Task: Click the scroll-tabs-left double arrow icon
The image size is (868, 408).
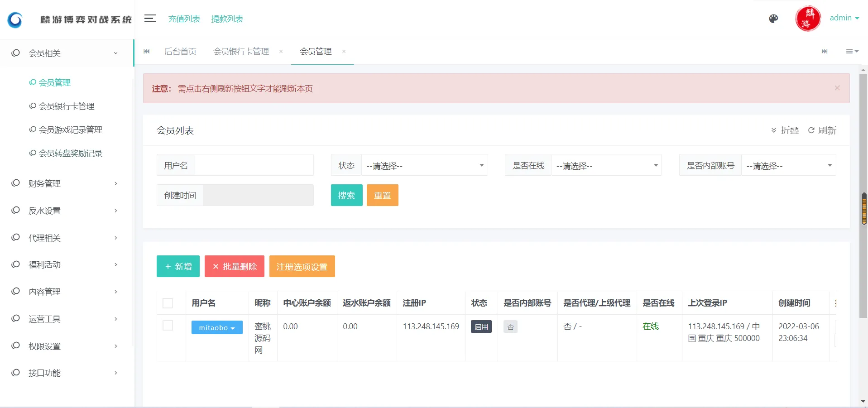Action: [146, 52]
